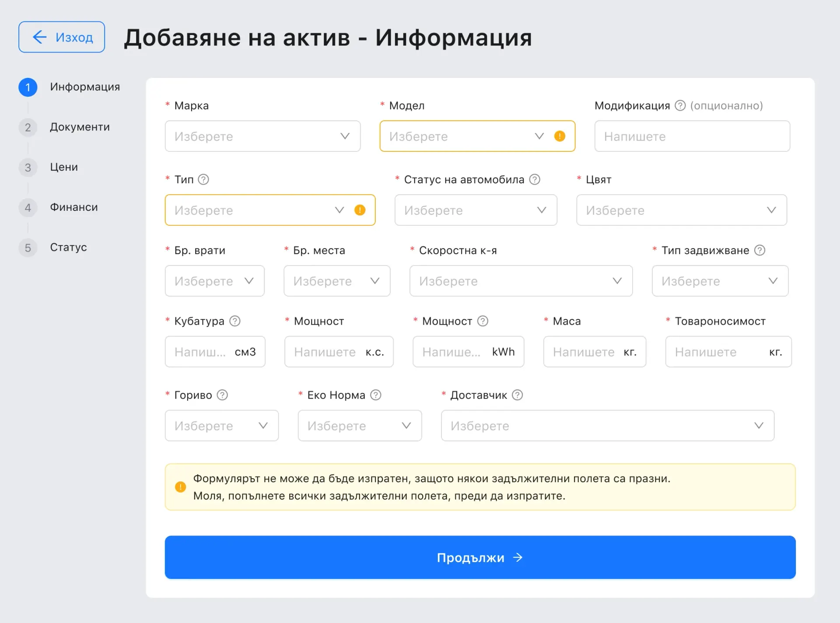
Task: Click the help icon next to Доставчик
Action: pyautogui.click(x=517, y=395)
